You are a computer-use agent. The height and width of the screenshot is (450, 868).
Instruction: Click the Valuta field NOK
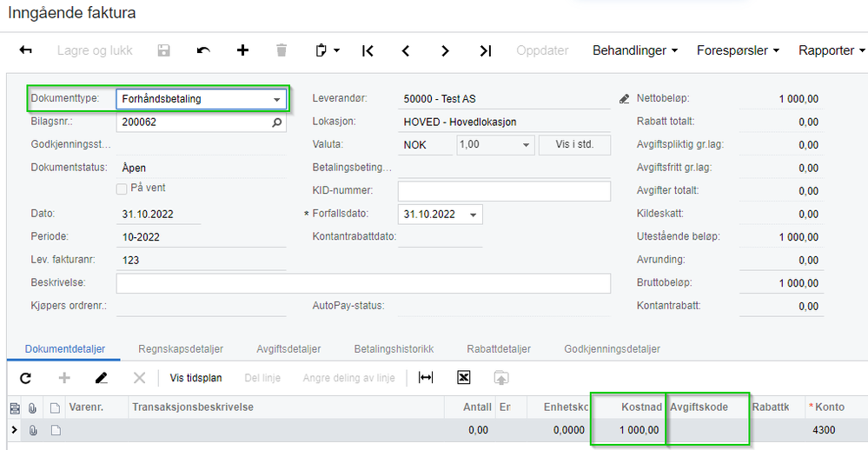click(425, 145)
